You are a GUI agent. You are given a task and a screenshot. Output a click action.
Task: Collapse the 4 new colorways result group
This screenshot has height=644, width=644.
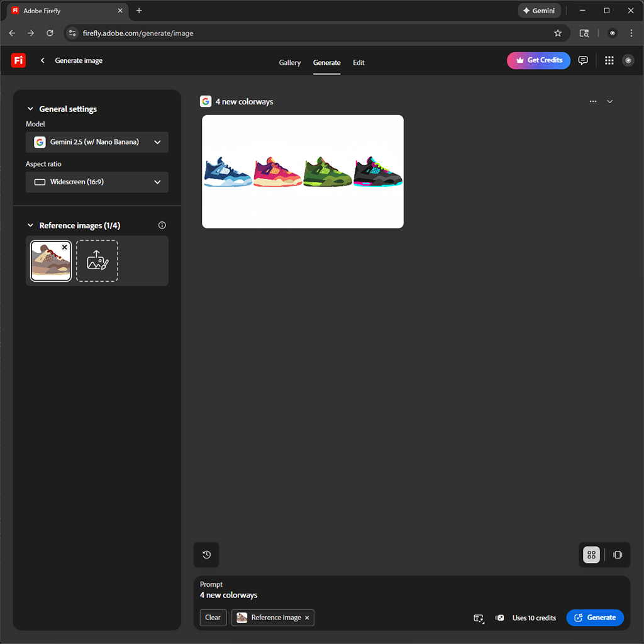coord(610,101)
